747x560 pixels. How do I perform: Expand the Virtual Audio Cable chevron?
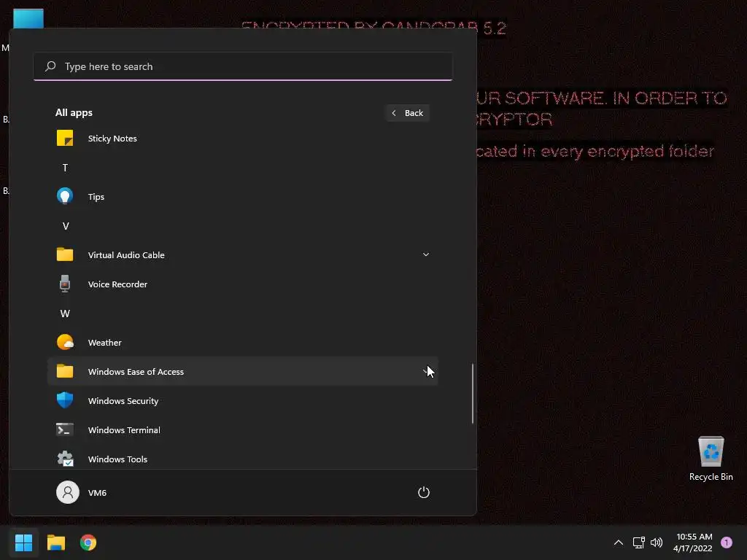pos(426,254)
